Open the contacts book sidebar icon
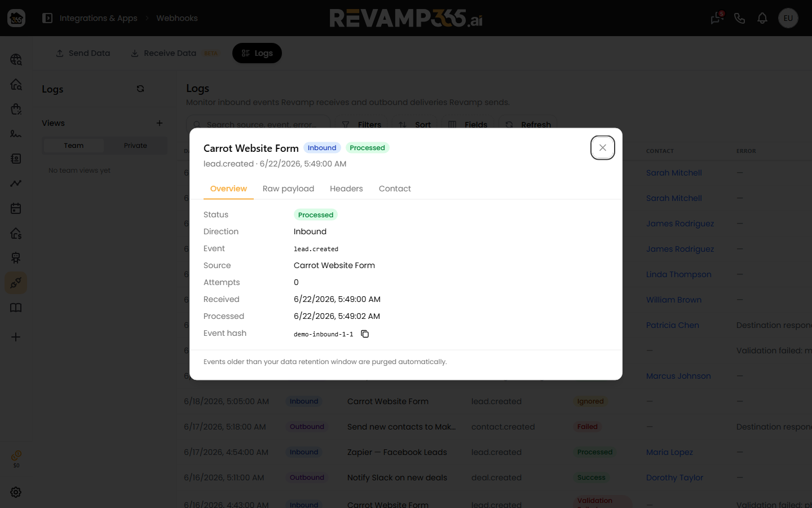Screen dimensions: 812x508 coord(16,159)
